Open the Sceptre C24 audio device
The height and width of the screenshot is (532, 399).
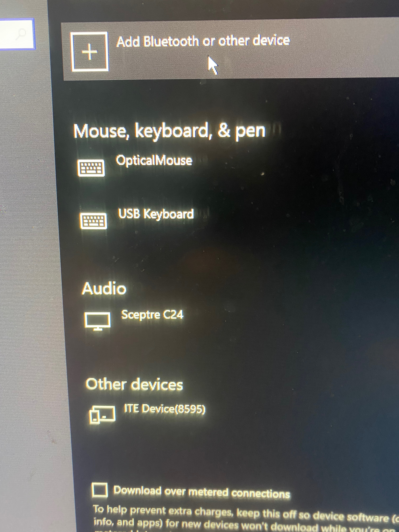(x=152, y=314)
